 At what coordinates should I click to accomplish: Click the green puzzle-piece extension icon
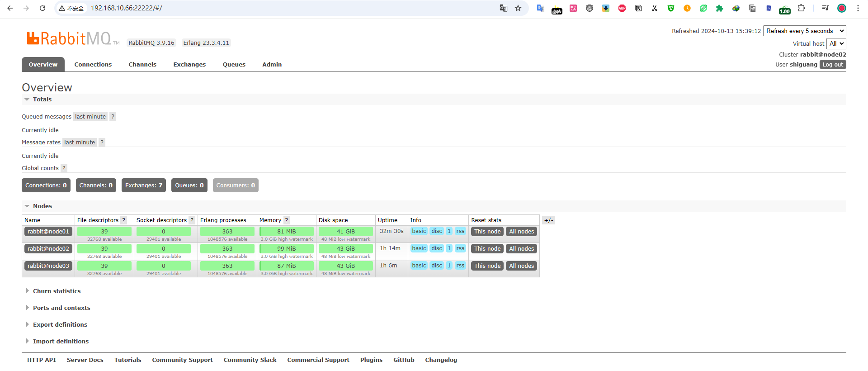pos(720,8)
